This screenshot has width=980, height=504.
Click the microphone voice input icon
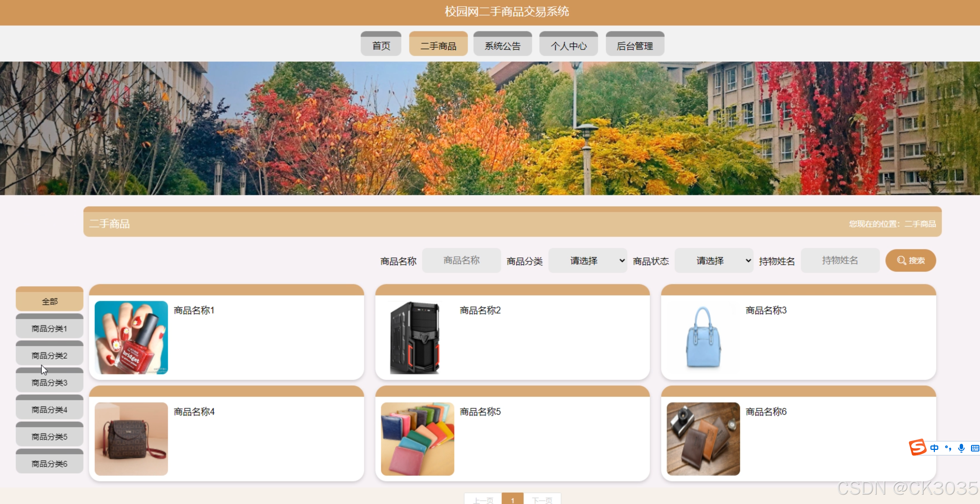961,448
